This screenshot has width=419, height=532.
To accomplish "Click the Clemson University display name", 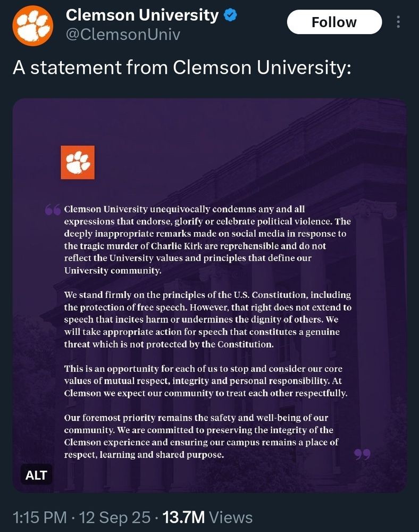I will pos(142,15).
